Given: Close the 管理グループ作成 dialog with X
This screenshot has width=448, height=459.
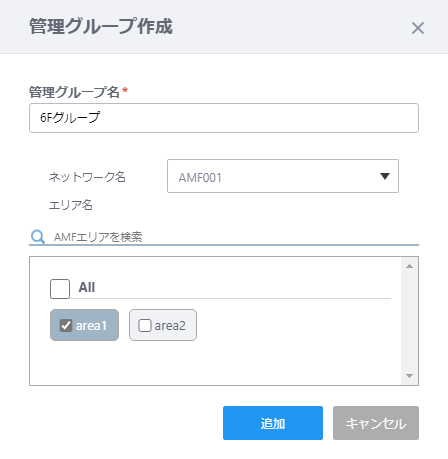Looking at the screenshot, I should pos(418,28).
